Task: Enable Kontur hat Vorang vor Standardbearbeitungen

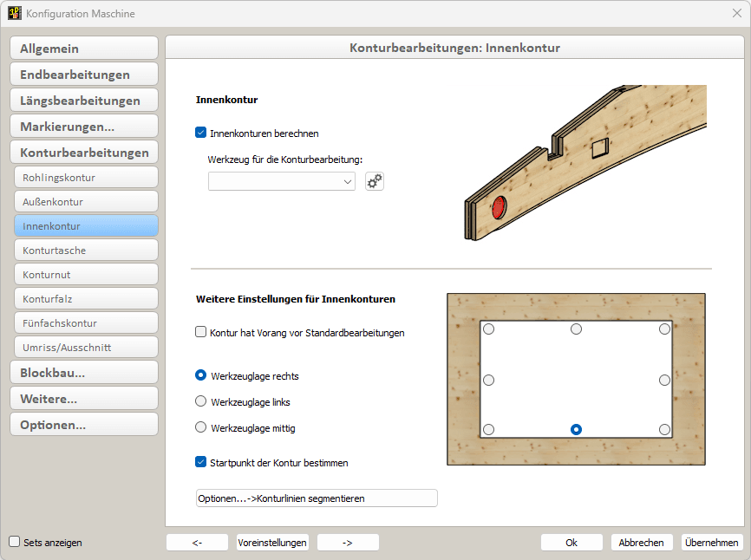Action: (200, 332)
